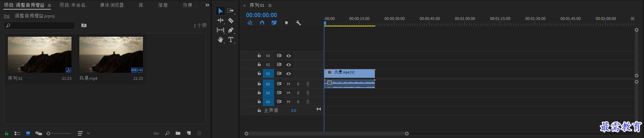The width and height of the screenshot is (644, 138).
Task: Solo track A3
Action: click(x=298, y=102)
